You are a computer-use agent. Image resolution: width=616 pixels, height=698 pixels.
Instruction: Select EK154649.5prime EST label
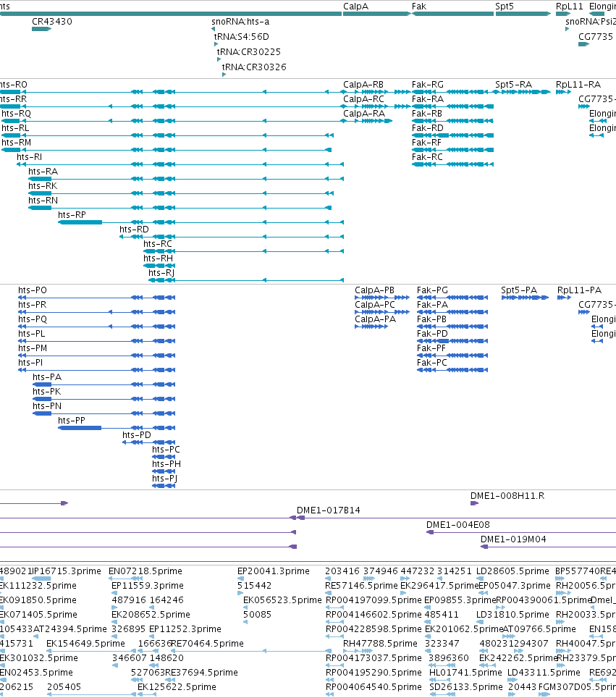pos(85,644)
